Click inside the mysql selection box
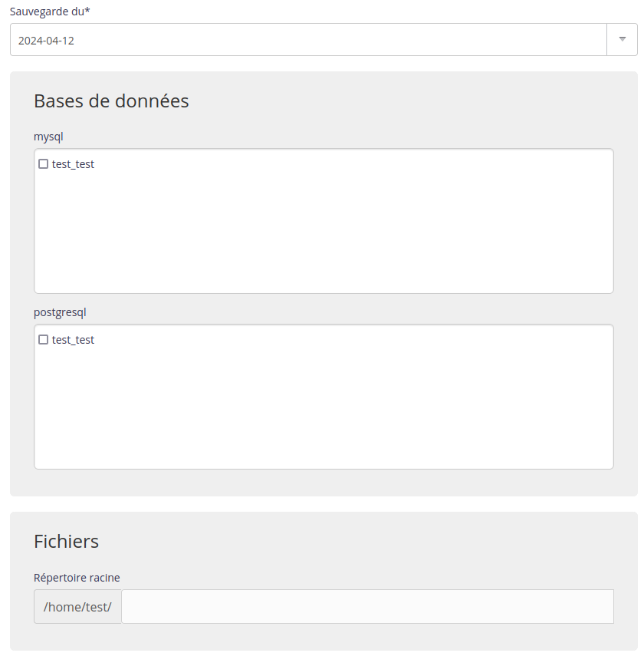Screen dimensions: 644x656 (x=322, y=230)
